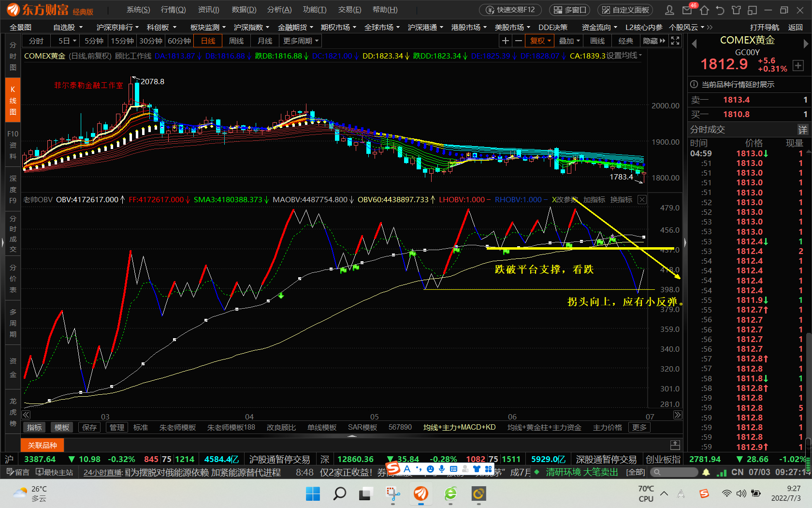Click info icon beside delay notice

pyautogui.click(x=694, y=84)
